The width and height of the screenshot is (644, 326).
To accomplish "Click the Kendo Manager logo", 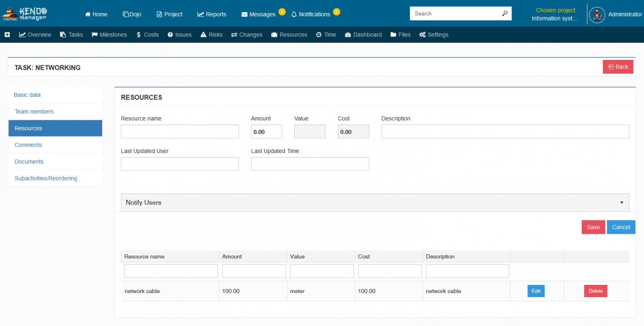I will coord(24,13).
